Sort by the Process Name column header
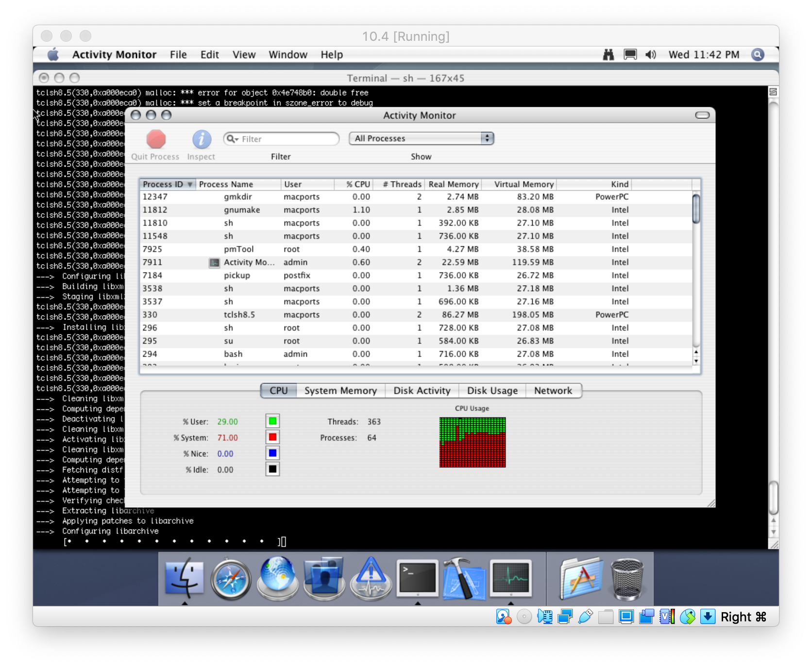Image resolution: width=812 pixels, height=667 pixels. pos(238,184)
